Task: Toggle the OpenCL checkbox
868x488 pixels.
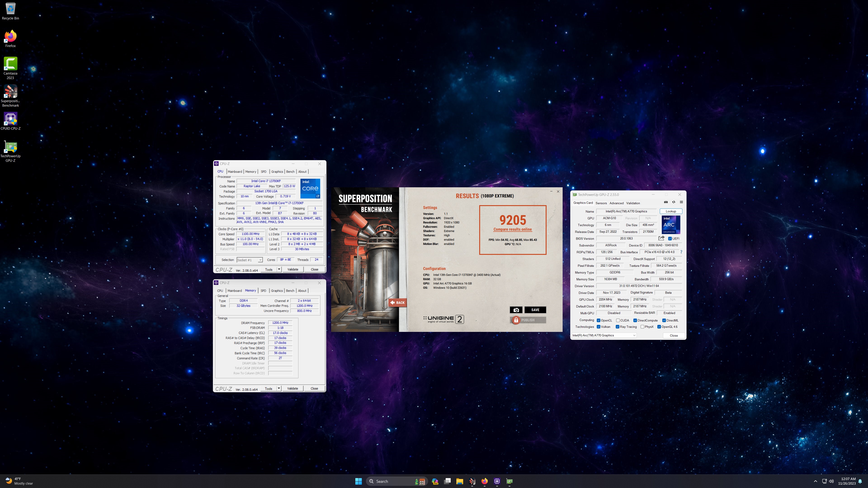Action: pyautogui.click(x=598, y=320)
